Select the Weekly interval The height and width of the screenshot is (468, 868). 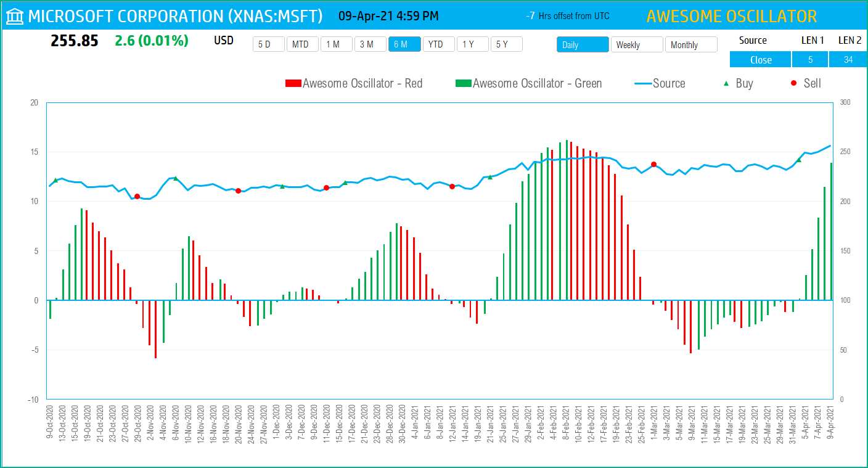tap(637, 44)
